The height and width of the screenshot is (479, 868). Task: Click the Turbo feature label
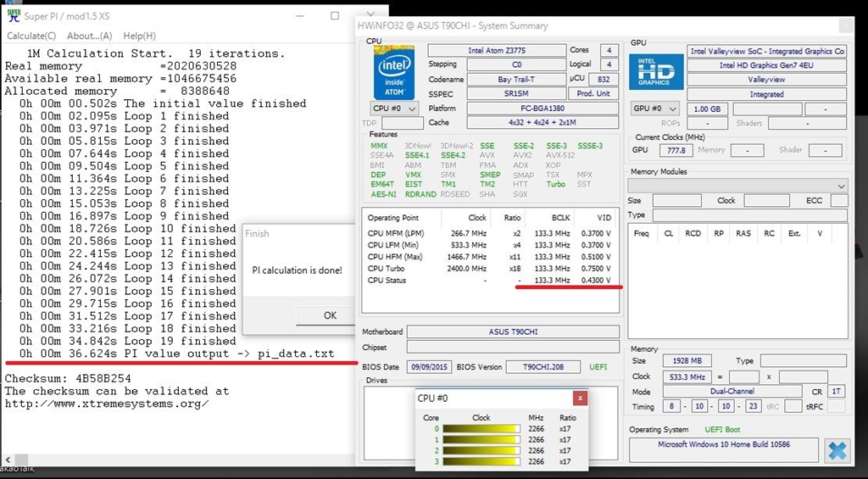(x=556, y=185)
